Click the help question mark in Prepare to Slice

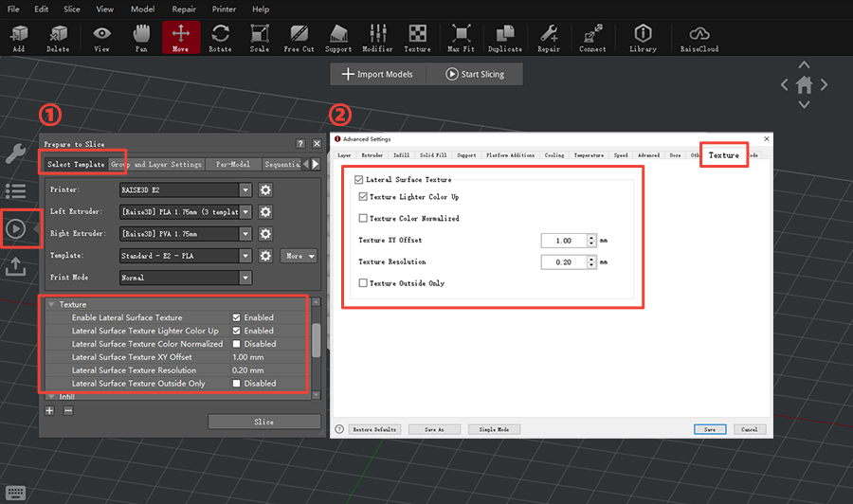tap(300, 144)
